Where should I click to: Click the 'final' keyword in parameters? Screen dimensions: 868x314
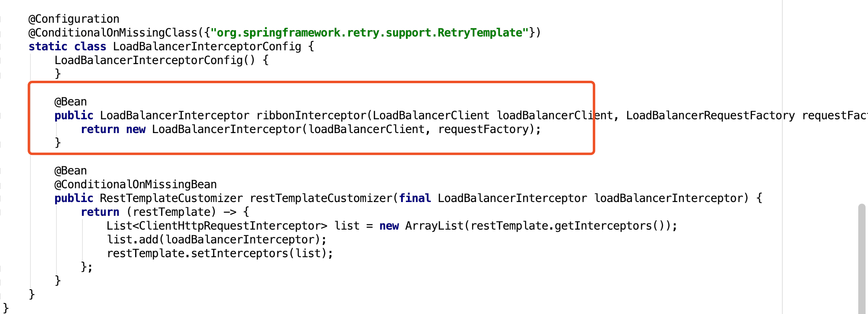pyautogui.click(x=414, y=198)
